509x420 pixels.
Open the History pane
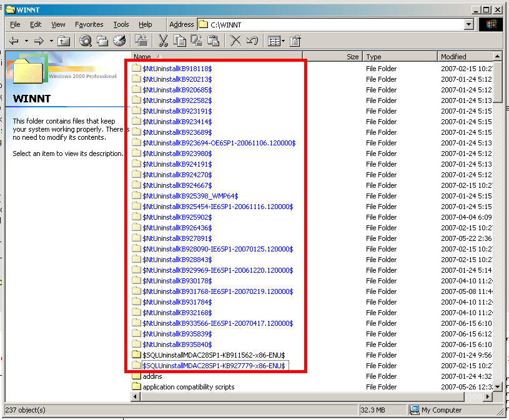[x=119, y=41]
